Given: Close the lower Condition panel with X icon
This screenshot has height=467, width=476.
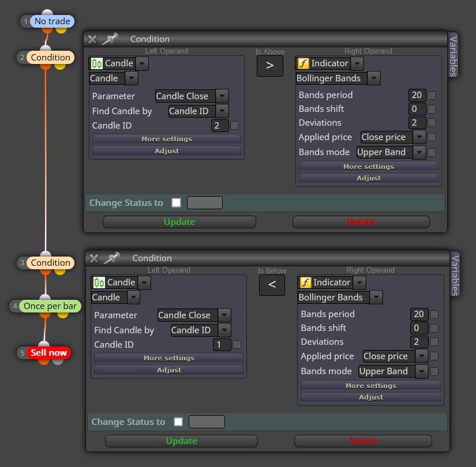Looking at the screenshot, I should (94, 258).
